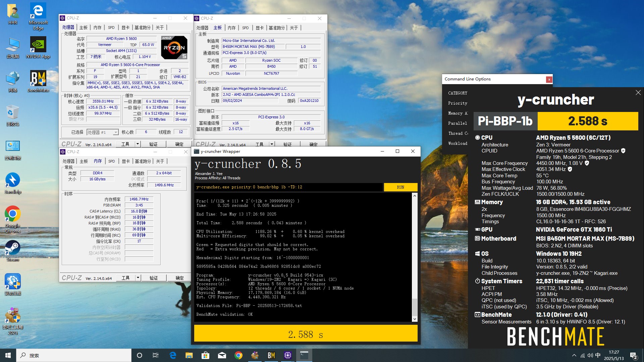Click 验证 button in memory CPU-Z window
This screenshot has height=362, width=644.
154,278
